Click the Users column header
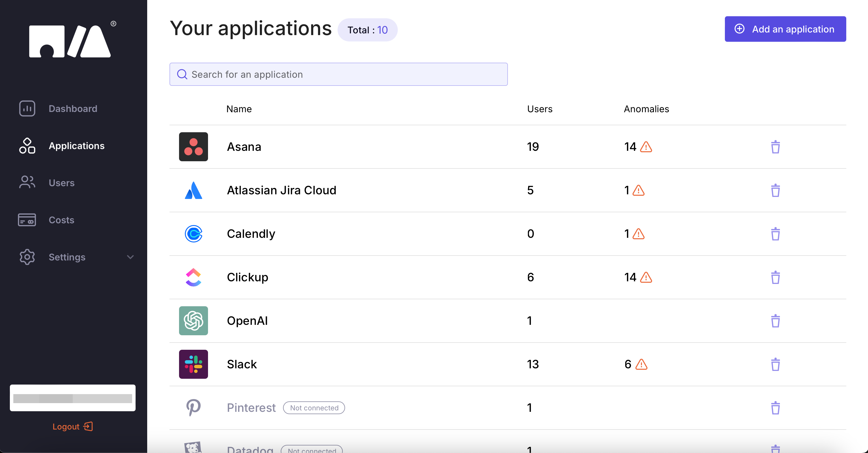This screenshot has height=453, width=868. [539, 109]
